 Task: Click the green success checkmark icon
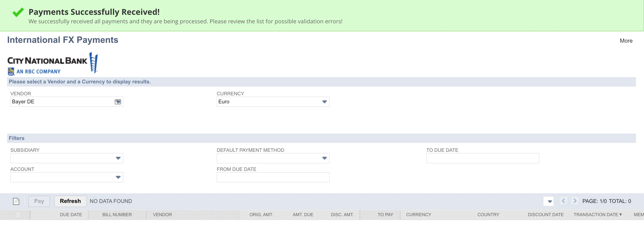coord(18,12)
